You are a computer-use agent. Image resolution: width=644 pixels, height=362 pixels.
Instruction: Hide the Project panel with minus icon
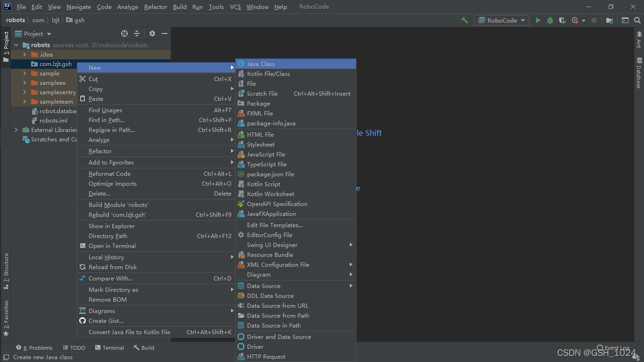165,33
